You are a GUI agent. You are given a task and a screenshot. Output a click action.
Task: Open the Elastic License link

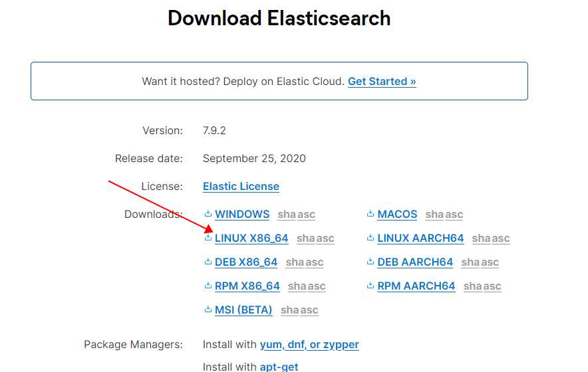click(x=241, y=186)
